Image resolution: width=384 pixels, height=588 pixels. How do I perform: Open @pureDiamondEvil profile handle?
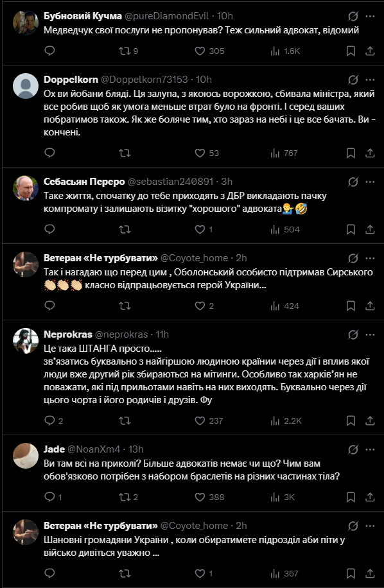click(166, 16)
